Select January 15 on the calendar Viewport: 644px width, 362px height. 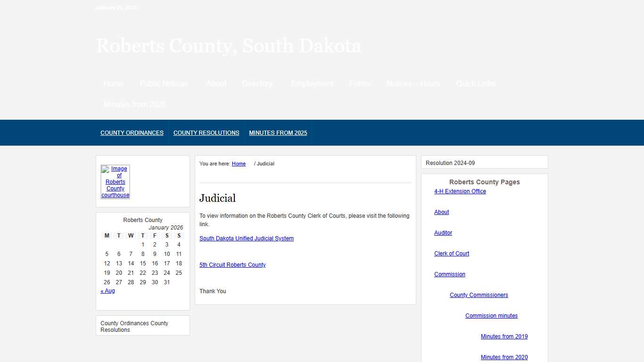[x=143, y=263]
